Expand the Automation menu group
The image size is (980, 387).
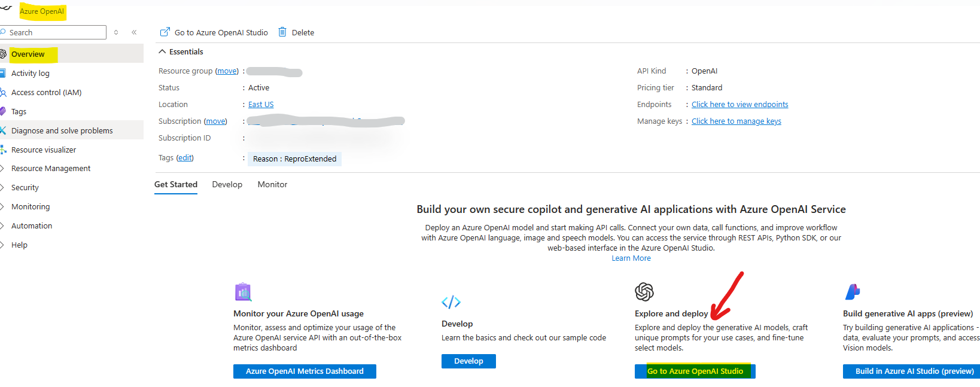pos(2,226)
